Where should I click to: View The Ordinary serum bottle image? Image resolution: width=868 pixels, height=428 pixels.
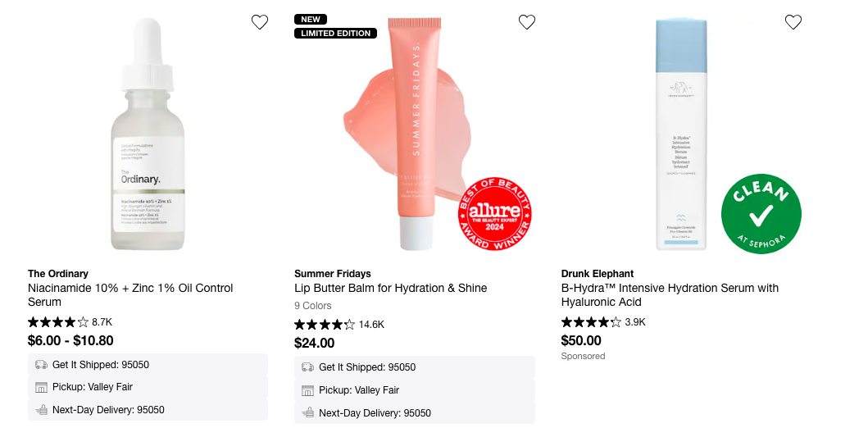148,135
